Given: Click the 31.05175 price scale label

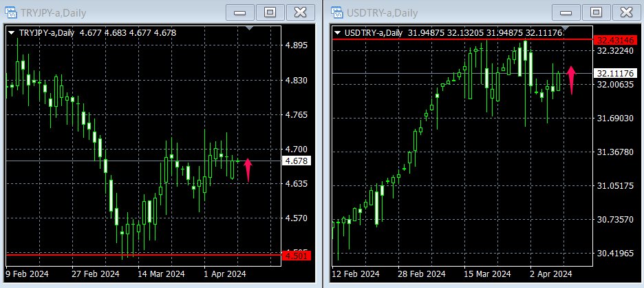Looking at the screenshot, I should point(615,186).
